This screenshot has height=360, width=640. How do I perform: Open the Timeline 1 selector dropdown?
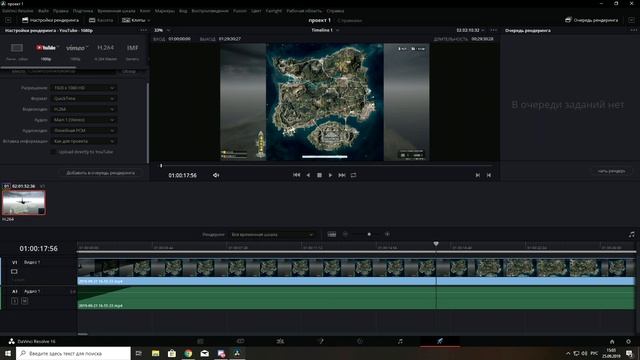coord(325,30)
